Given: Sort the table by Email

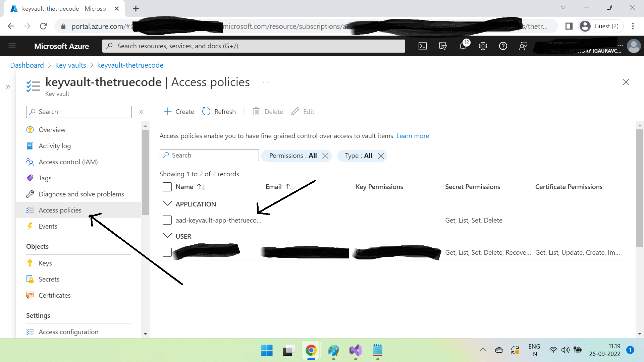Looking at the screenshot, I should [x=280, y=187].
